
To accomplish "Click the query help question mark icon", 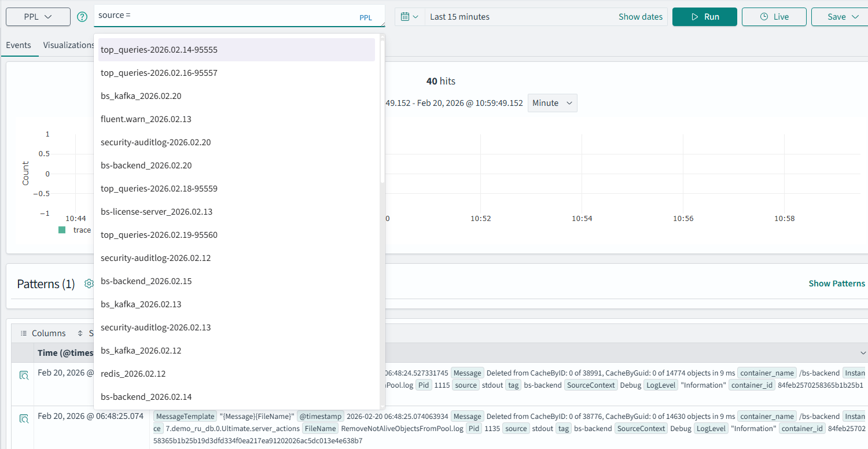I will pyautogui.click(x=82, y=17).
